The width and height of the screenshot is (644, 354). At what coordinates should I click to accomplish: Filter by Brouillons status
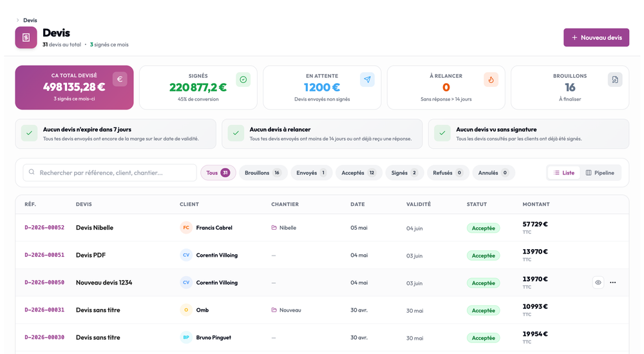click(263, 173)
